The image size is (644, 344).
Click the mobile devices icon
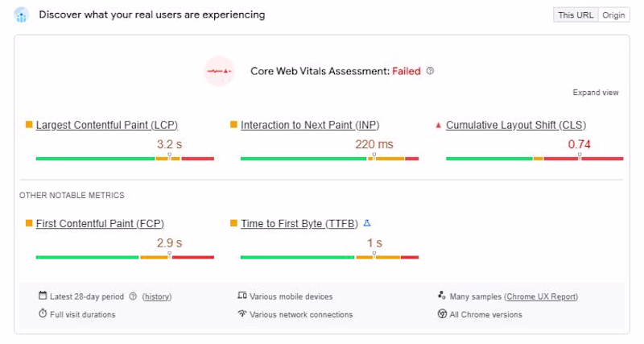tap(242, 296)
